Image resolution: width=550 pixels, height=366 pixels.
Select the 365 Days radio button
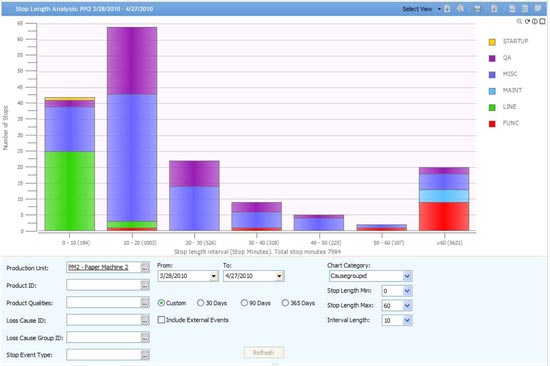click(x=285, y=303)
